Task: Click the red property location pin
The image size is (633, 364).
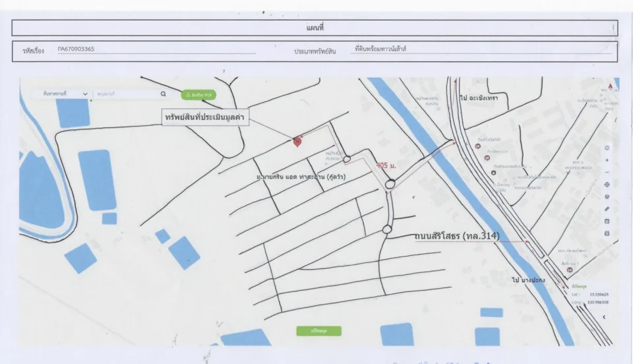Action: (297, 142)
